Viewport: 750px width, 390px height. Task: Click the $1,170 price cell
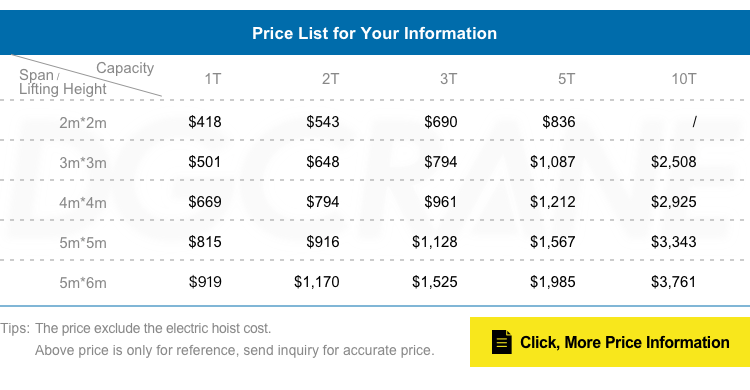point(317,282)
